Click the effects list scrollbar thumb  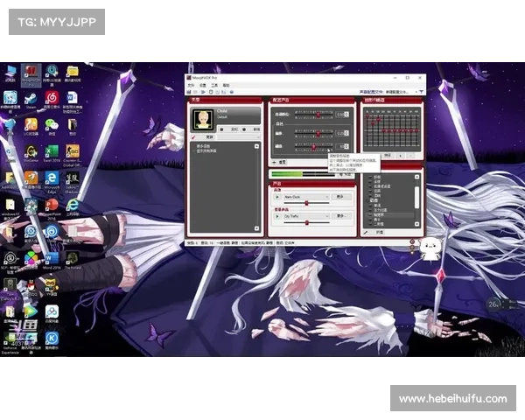416,197
